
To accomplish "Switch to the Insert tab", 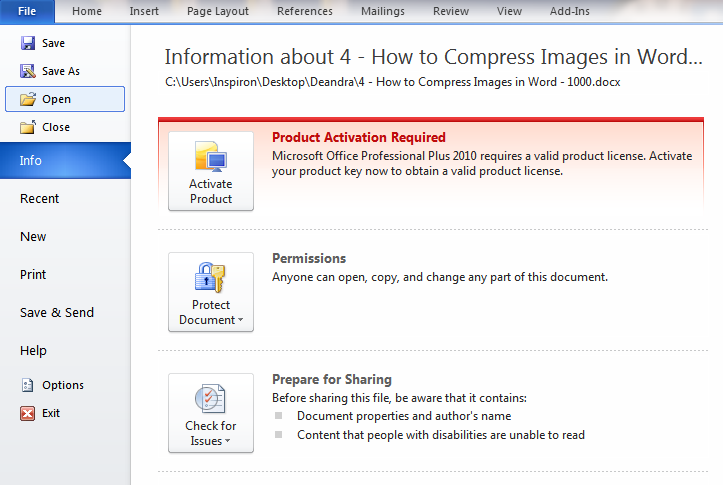I will pos(144,12).
